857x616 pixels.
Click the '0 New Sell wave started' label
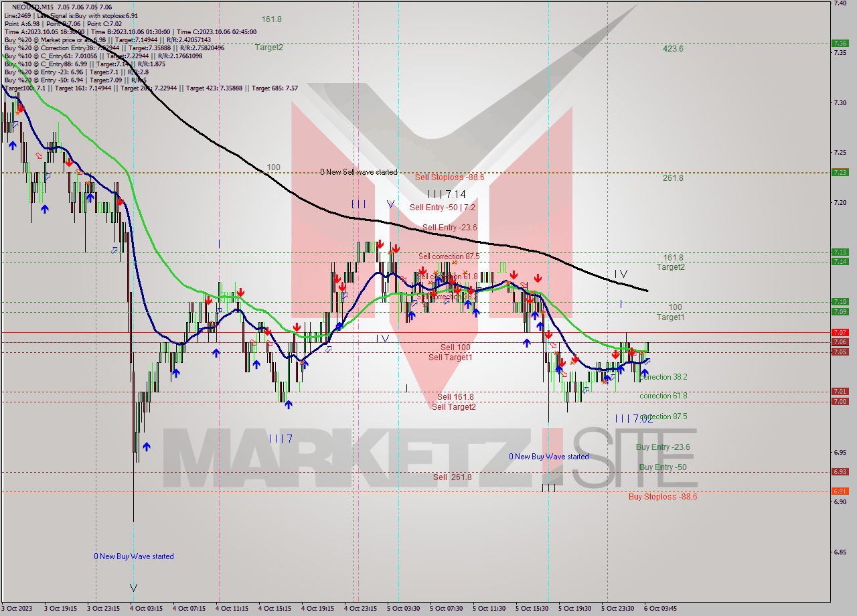point(358,172)
